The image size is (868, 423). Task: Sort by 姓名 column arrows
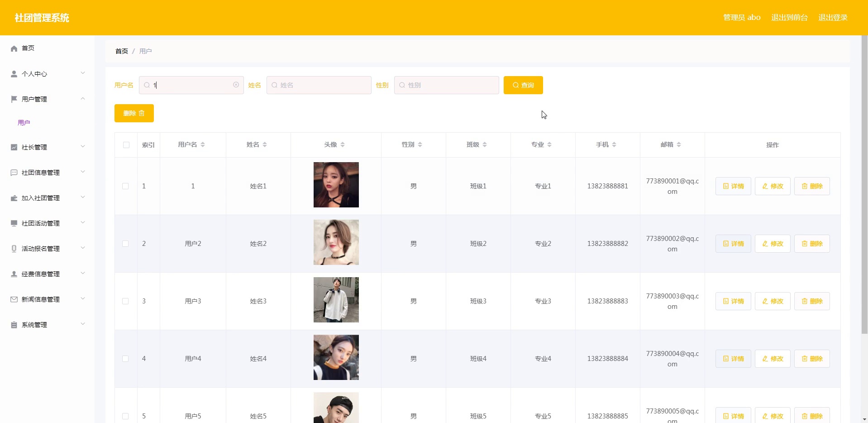pos(265,144)
